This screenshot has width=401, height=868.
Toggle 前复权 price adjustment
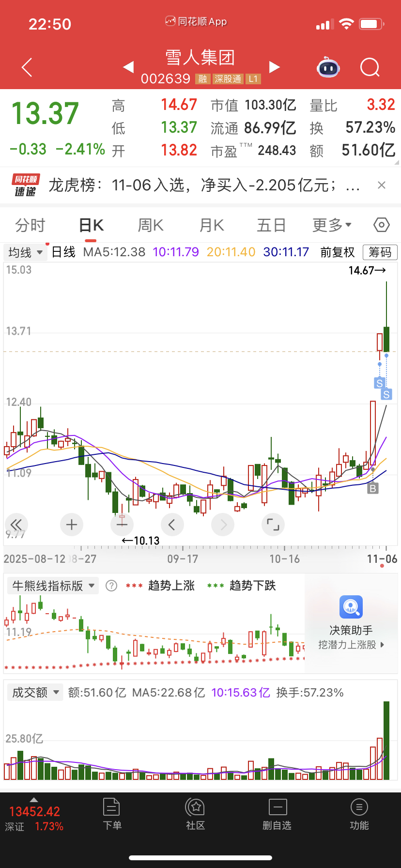point(338,252)
